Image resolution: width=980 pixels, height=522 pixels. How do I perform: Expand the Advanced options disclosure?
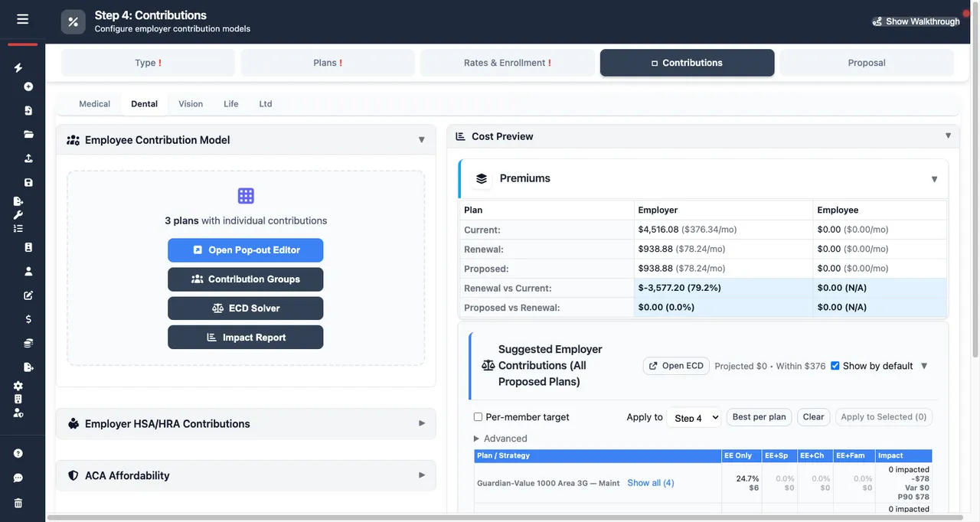pyautogui.click(x=501, y=439)
